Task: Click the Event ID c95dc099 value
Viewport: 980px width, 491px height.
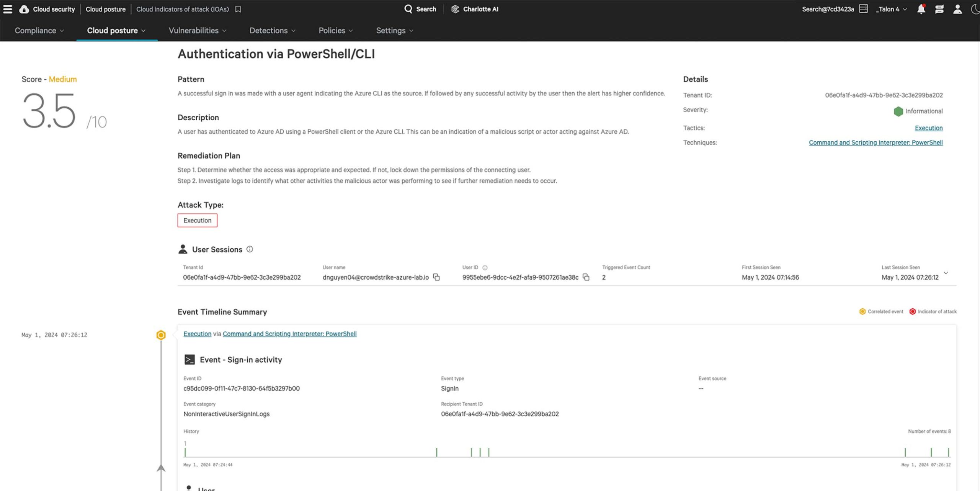Action: pyautogui.click(x=242, y=388)
